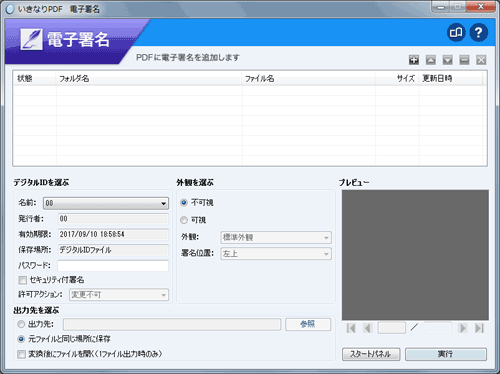Image resolution: width=500 pixels, height=374 pixels.
Task: Remove the selected file with the minus icon
Action: click(x=464, y=60)
